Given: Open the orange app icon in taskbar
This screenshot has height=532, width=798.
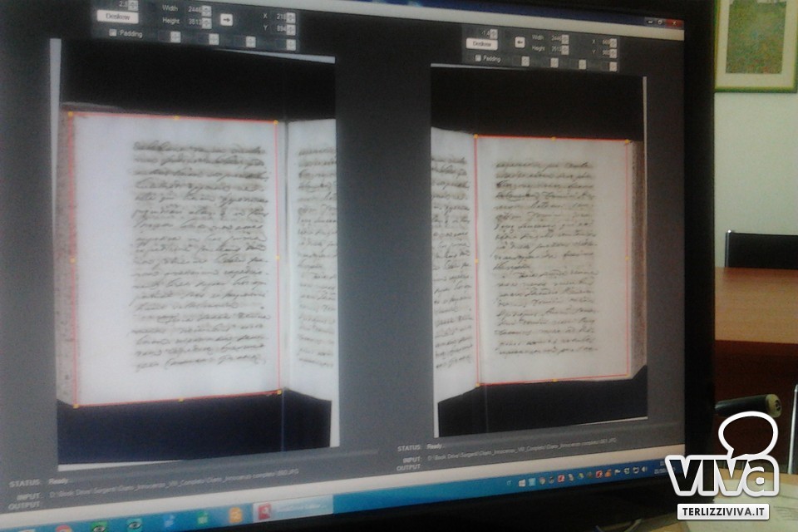Looking at the screenshot, I should point(235,515).
